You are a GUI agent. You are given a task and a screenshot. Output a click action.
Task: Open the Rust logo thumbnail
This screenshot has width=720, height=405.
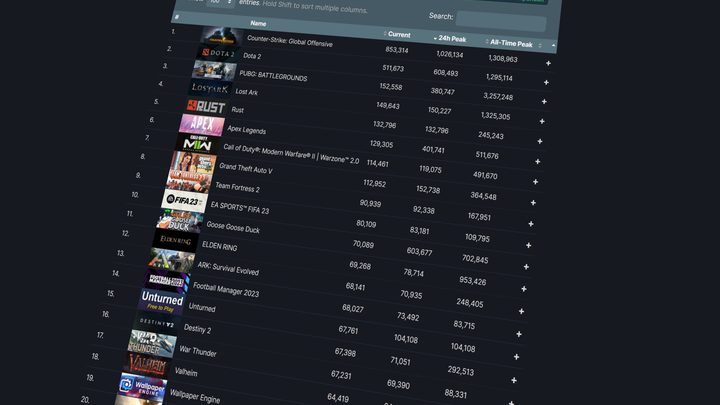[206, 107]
